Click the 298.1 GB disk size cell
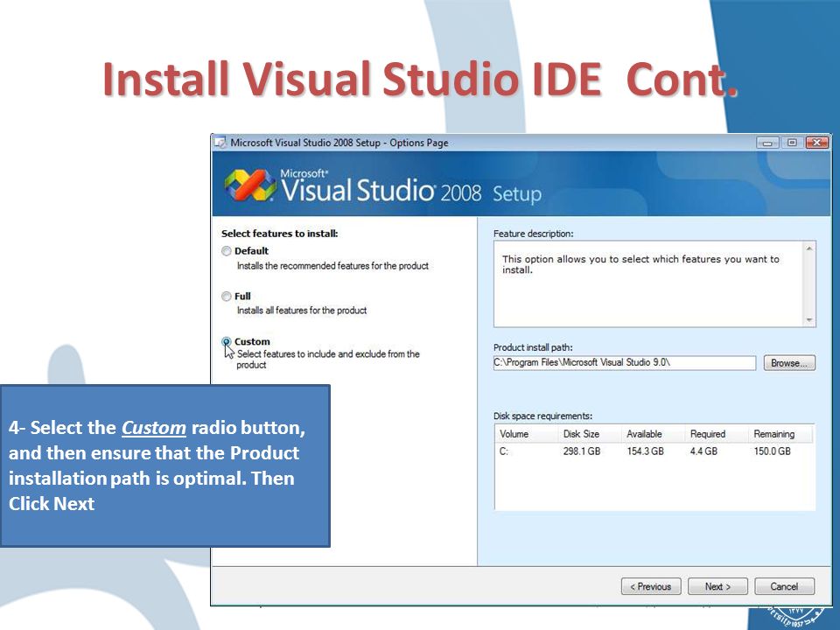The height and width of the screenshot is (630, 840). pos(582,451)
